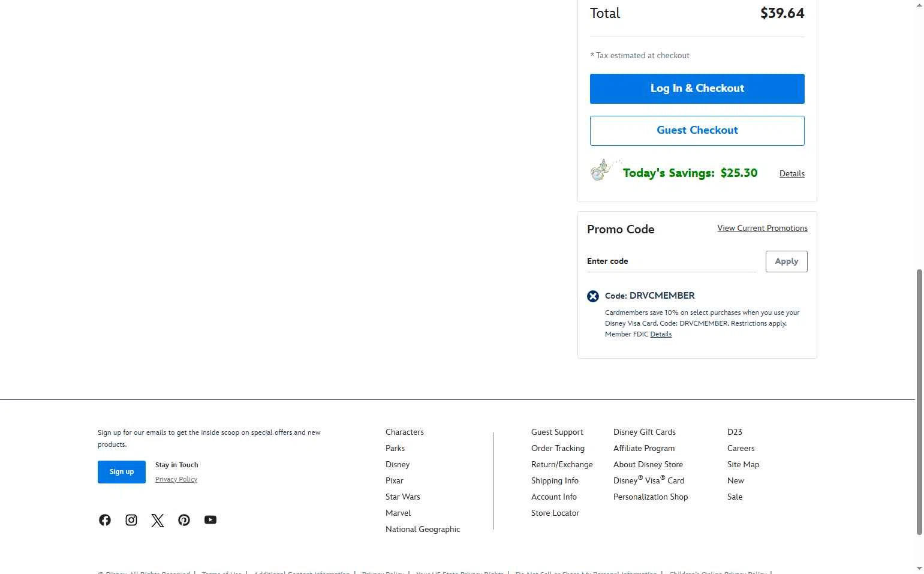This screenshot has width=924, height=574.
Task: Browse Star Wars footer link
Action: click(403, 497)
